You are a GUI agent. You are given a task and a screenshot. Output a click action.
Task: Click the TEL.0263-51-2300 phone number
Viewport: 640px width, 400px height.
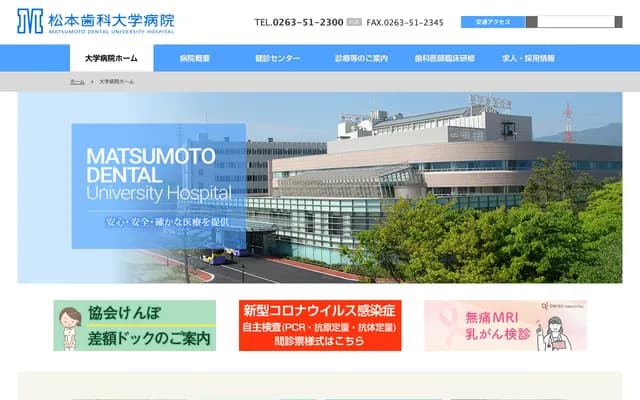(x=299, y=22)
